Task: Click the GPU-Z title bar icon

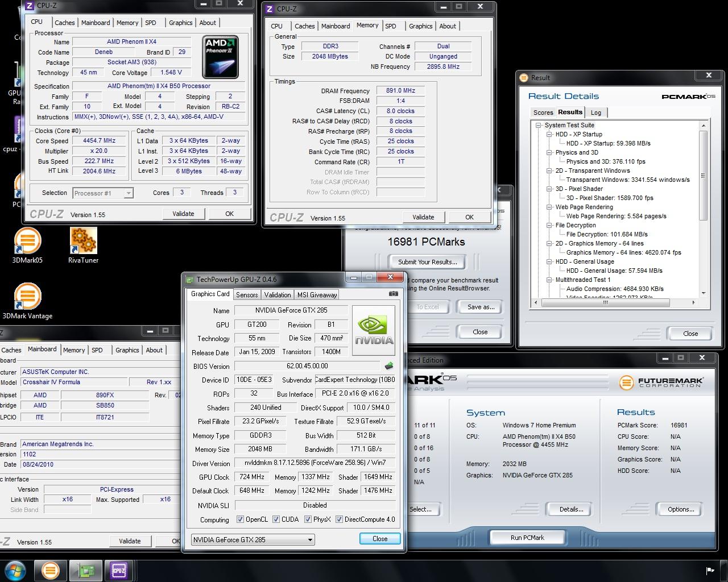Action: point(190,279)
